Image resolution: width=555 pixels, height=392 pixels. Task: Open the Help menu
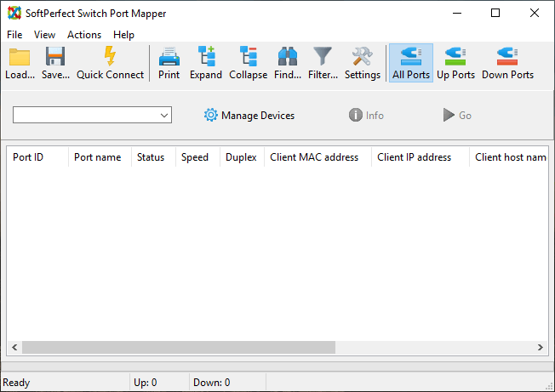(x=123, y=35)
